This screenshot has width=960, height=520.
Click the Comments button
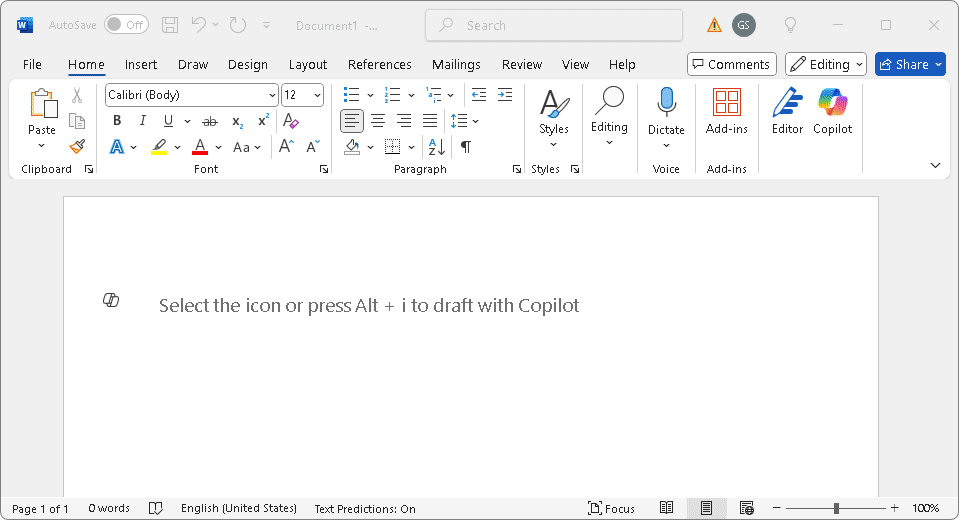tap(731, 64)
